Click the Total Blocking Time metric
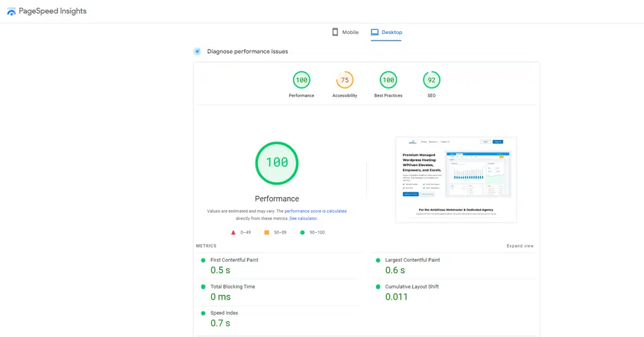 click(x=233, y=287)
